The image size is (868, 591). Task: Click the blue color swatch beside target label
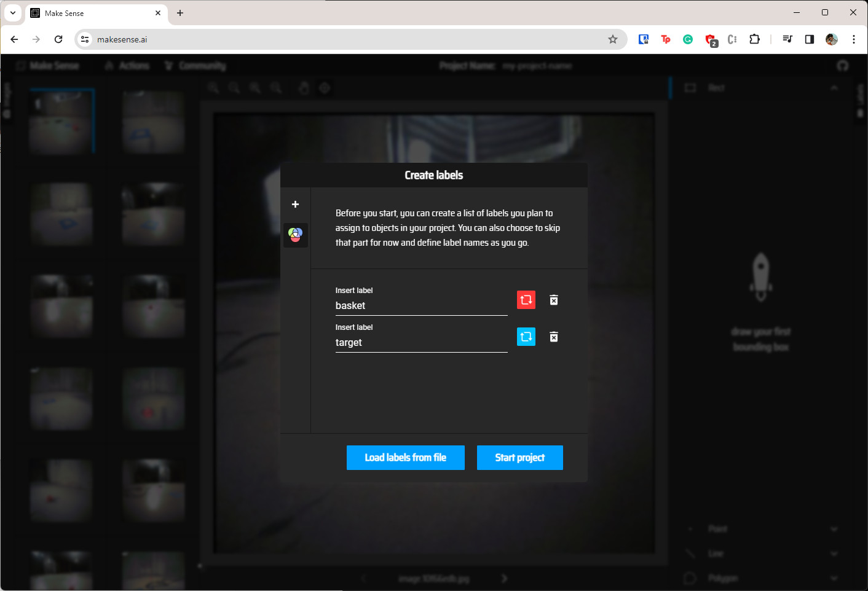[x=526, y=337]
